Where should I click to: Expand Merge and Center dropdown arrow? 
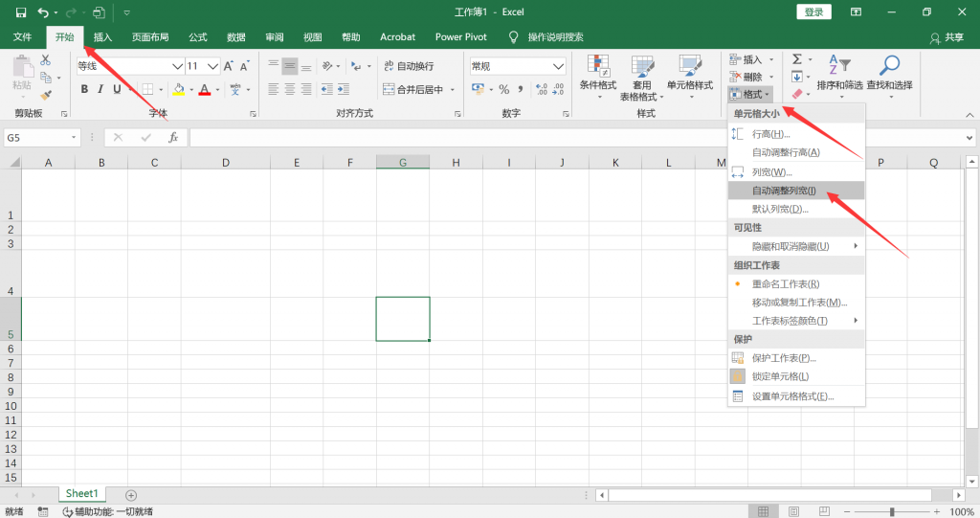(453, 89)
